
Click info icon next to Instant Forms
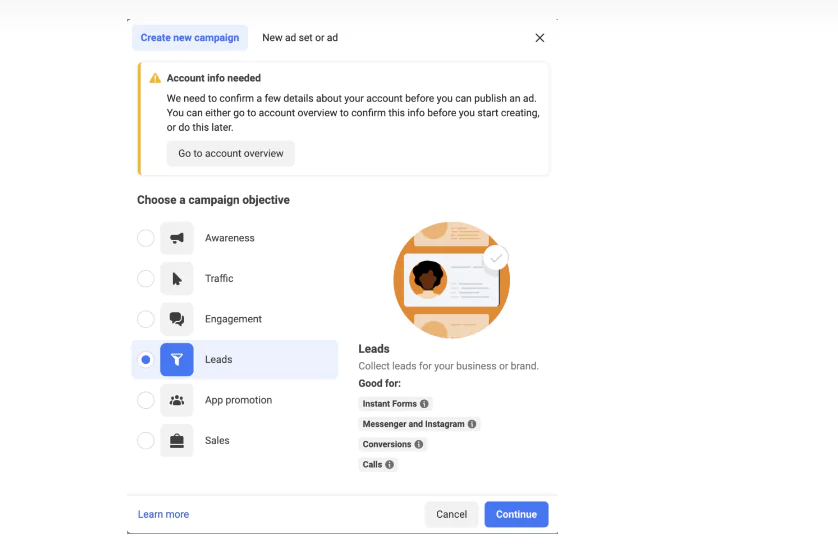424,404
